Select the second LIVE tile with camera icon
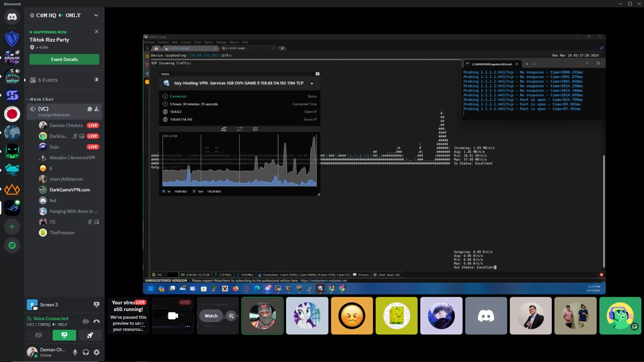 coord(173,316)
